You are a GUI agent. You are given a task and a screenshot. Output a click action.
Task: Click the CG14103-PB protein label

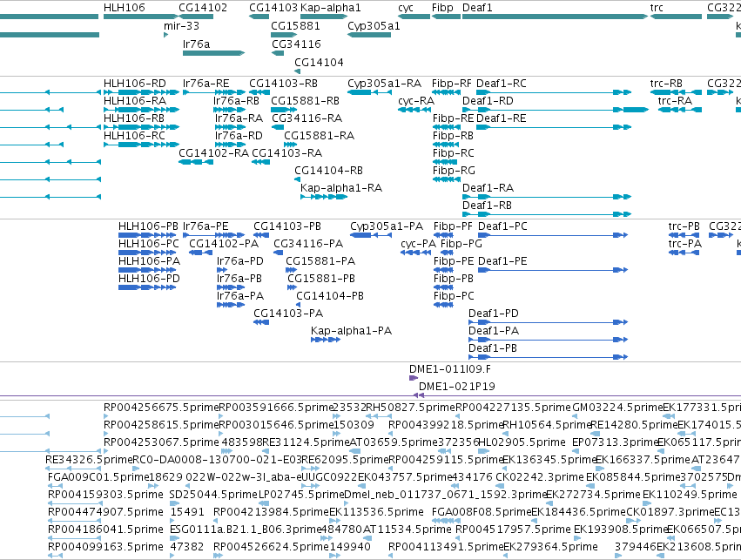pyautogui.click(x=287, y=226)
